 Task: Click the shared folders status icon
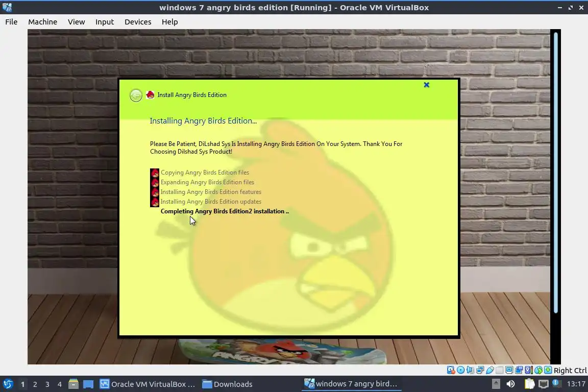(x=500, y=370)
